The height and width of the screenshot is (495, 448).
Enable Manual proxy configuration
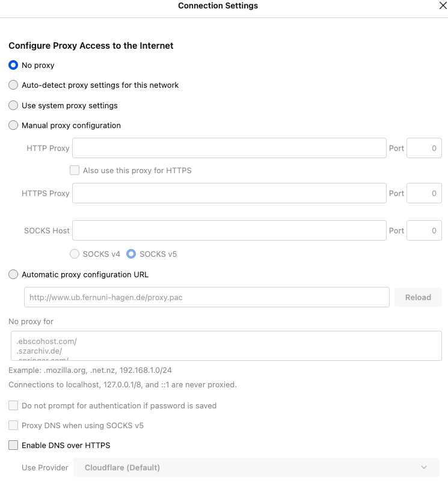click(x=13, y=126)
